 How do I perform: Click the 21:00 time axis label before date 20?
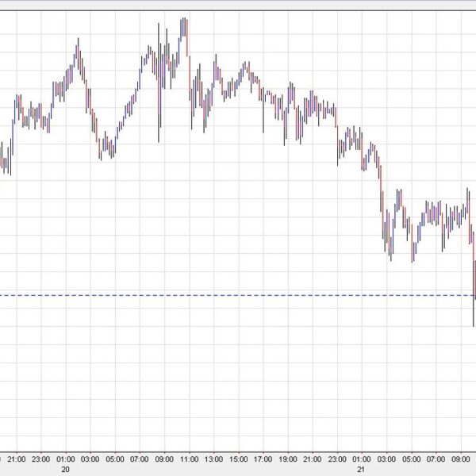tap(17, 459)
